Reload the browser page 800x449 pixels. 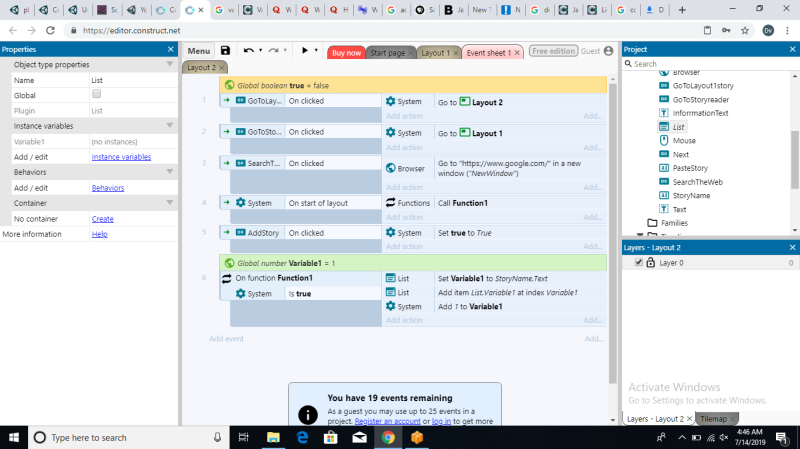click(x=50, y=31)
